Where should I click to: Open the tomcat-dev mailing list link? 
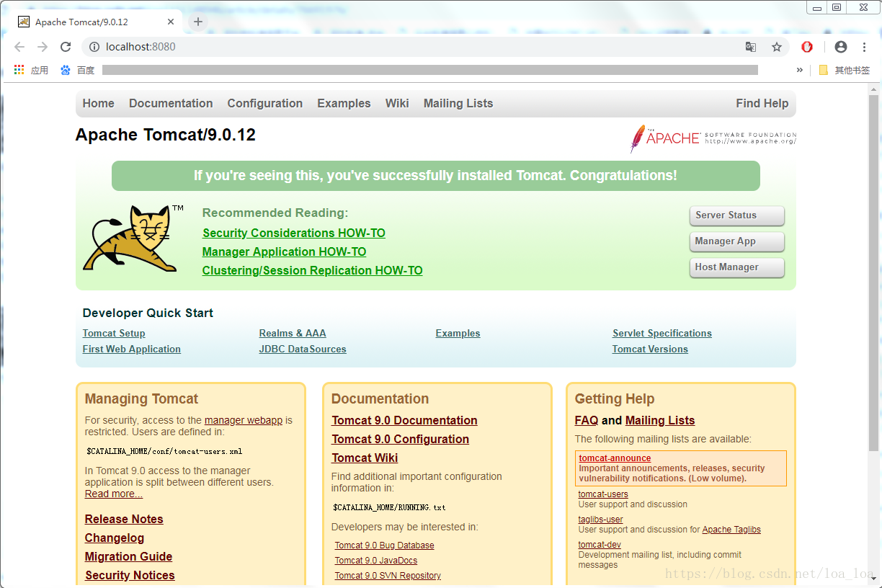[x=600, y=545]
